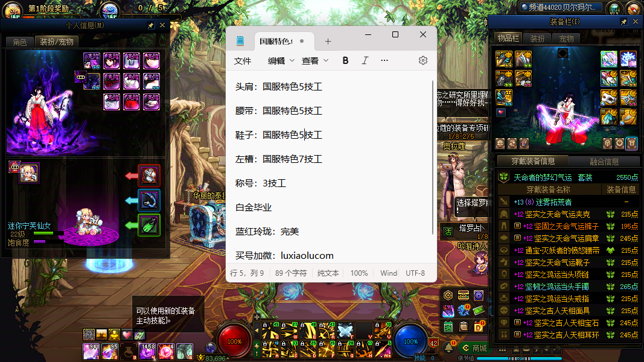Select the 迷你宁芙仙女 pet portrait
This screenshot has width=644, height=362.
[28, 173]
